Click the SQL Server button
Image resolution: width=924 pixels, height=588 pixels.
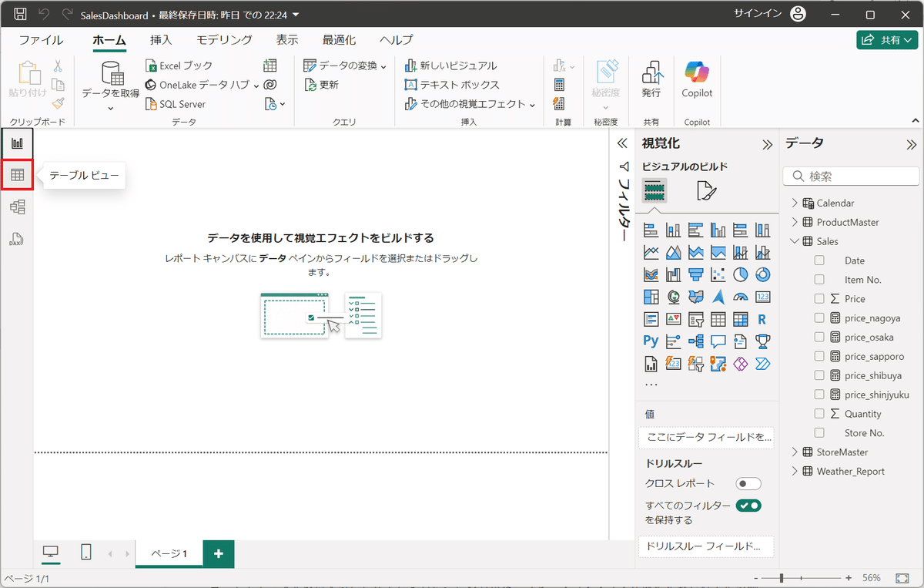click(176, 104)
